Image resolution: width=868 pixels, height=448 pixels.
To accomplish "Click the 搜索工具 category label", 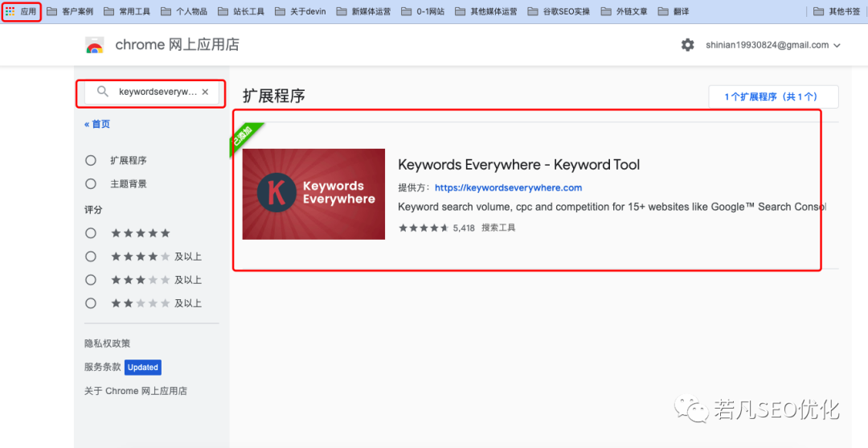I will 498,228.
